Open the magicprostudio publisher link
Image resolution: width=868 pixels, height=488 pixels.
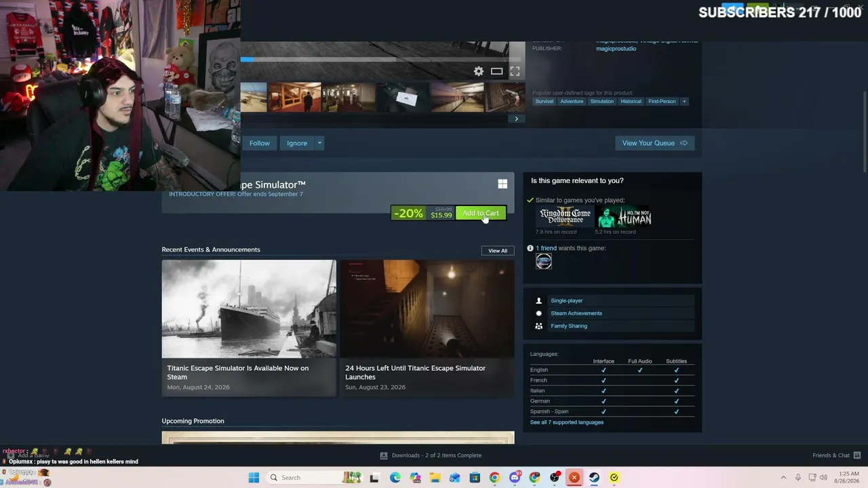click(616, 49)
